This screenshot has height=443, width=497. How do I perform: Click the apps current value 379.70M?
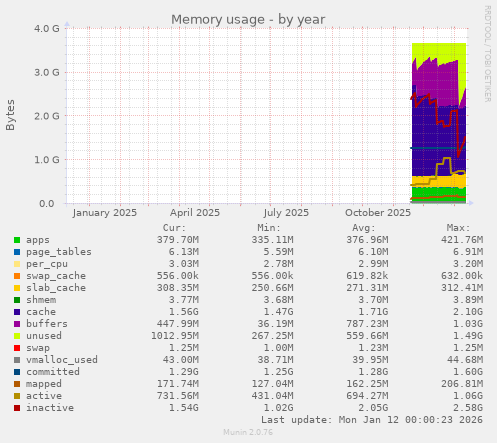(178, 240)
